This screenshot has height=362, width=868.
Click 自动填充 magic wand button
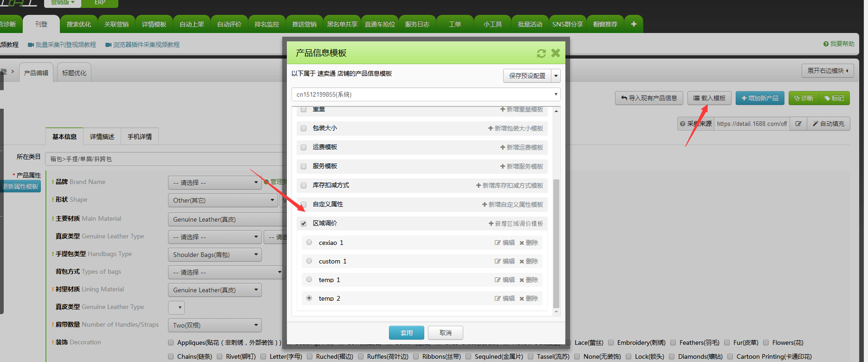click(x=829, y=124)
